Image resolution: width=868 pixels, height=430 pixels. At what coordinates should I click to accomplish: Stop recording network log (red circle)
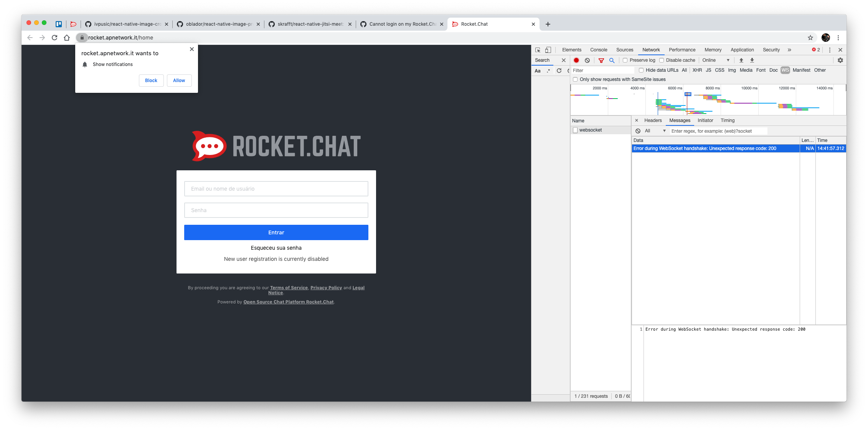pyautogui.click(x=577, y=60)
